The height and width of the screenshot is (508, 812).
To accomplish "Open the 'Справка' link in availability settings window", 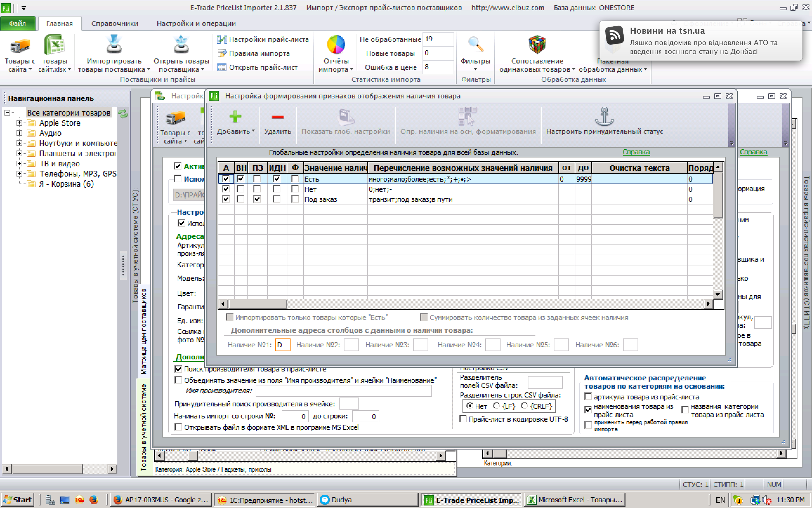I will (x=636, y=152).
